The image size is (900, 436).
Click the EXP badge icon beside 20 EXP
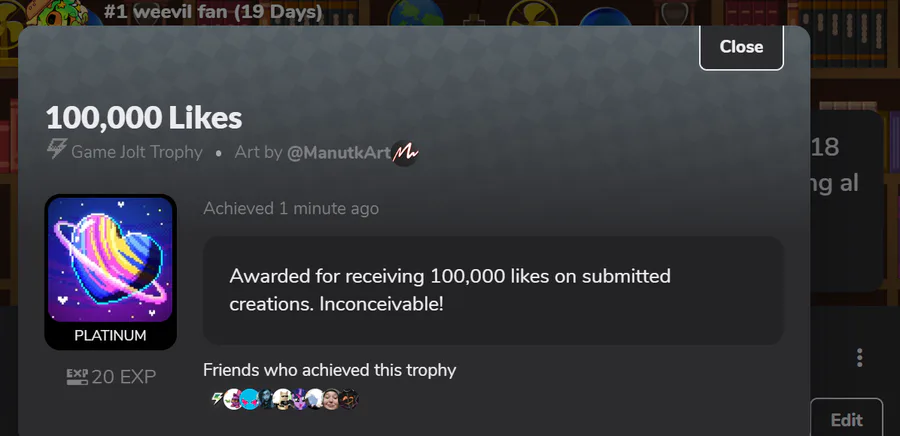click(77, 377)
